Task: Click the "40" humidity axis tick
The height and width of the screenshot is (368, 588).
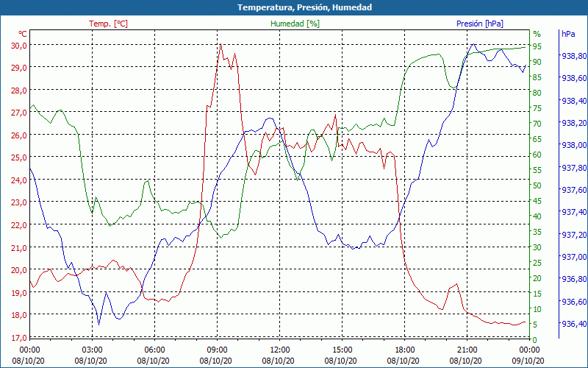Action: pyautogui.click(x=537, y=216)
